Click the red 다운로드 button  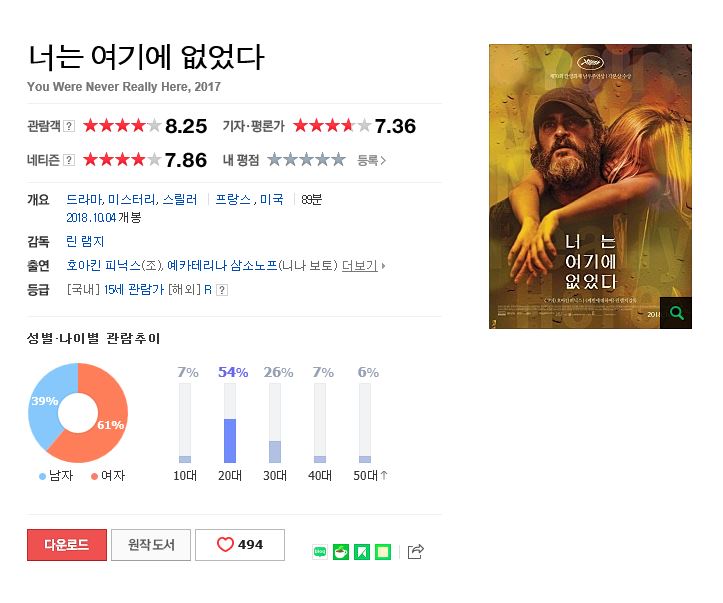click(x=67, y=545)
